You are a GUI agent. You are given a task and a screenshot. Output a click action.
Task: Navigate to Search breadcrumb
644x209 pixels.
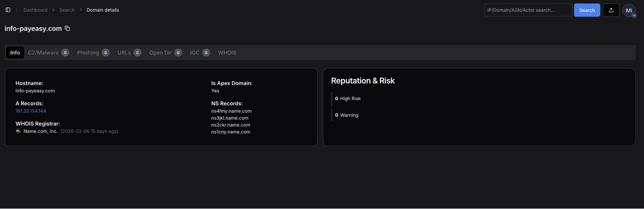pyautogui.click(x=67, y=10)
